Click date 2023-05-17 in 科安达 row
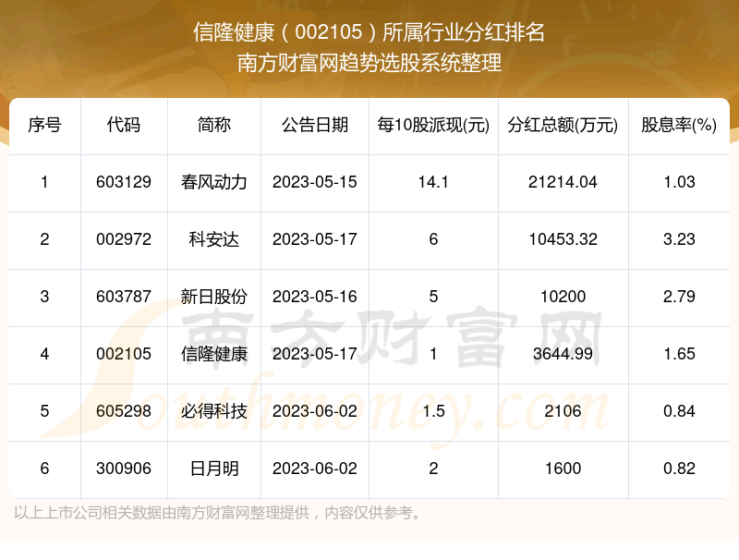Image resolution: width=739 pixels, height=560 pixels. [x=315, y=239]
